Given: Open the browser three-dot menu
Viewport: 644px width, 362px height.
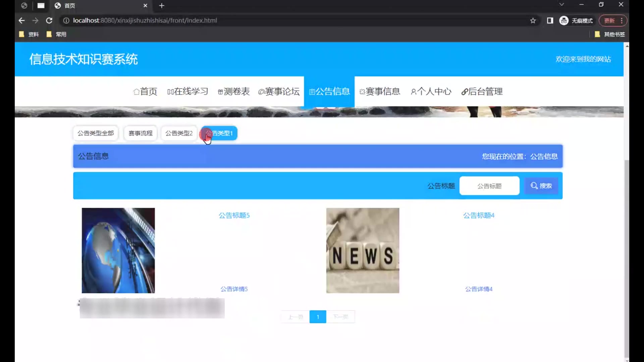Looking at the screenshot, I should pos(622,21).
